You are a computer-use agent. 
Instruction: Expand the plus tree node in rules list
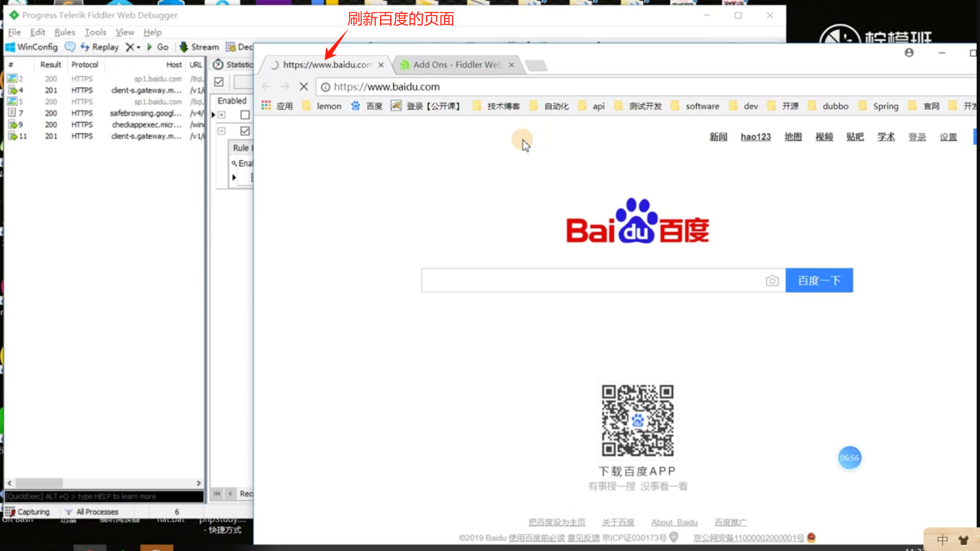(x=222, y=115)
